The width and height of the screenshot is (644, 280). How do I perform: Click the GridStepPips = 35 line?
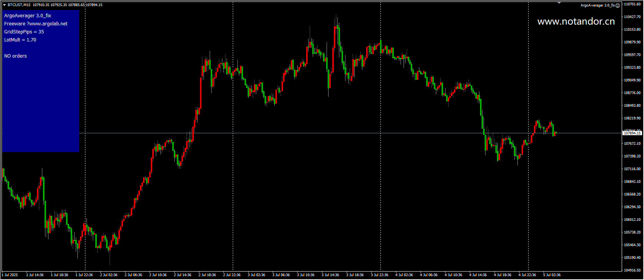(x=24, y=32)
